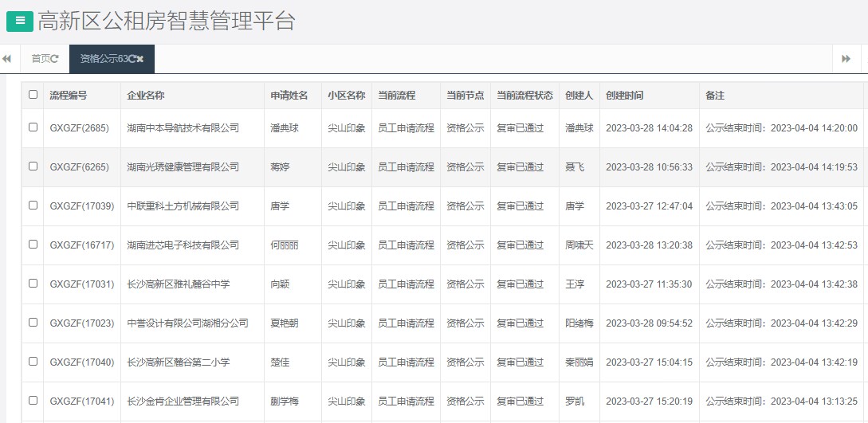This screenshot has height=423, width=868.
Task: Click remark 公示结束时间: 2023-04-04 14:19:53
Action: click(782, 167)
